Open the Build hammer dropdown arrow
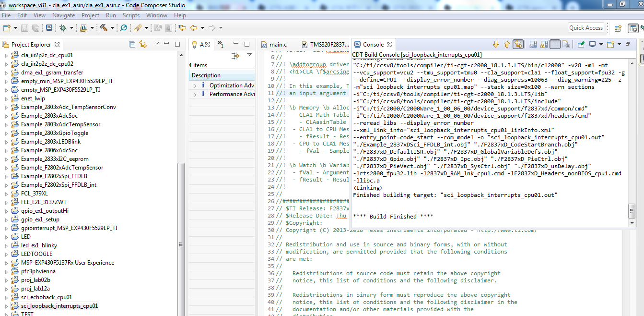 (x=113, y=28)
